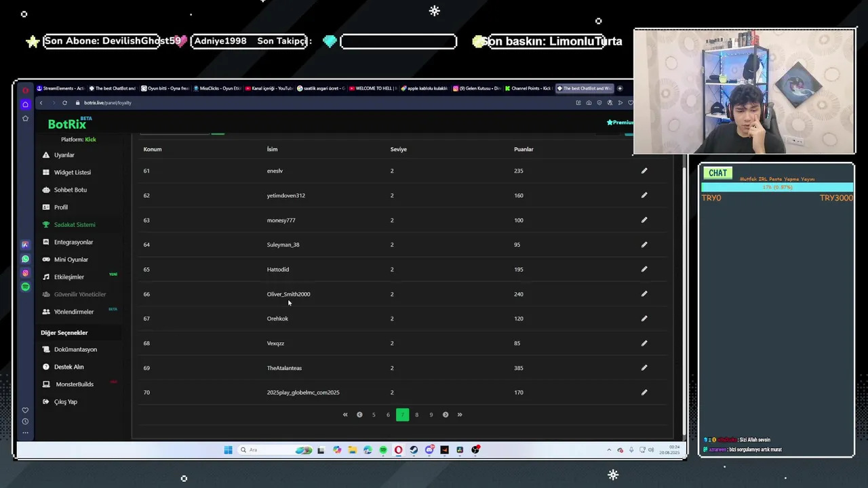Reload the page in the browser
This screenshot has width=868, height=488.
[x=64, y=103]
